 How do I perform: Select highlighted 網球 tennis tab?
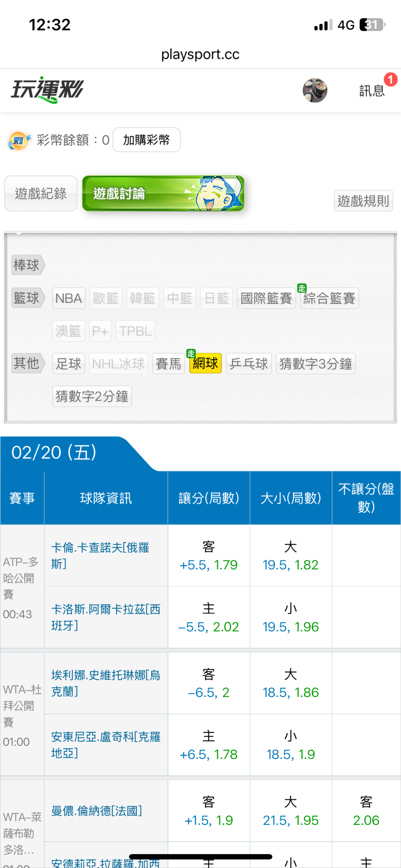(x=205, y=364)
